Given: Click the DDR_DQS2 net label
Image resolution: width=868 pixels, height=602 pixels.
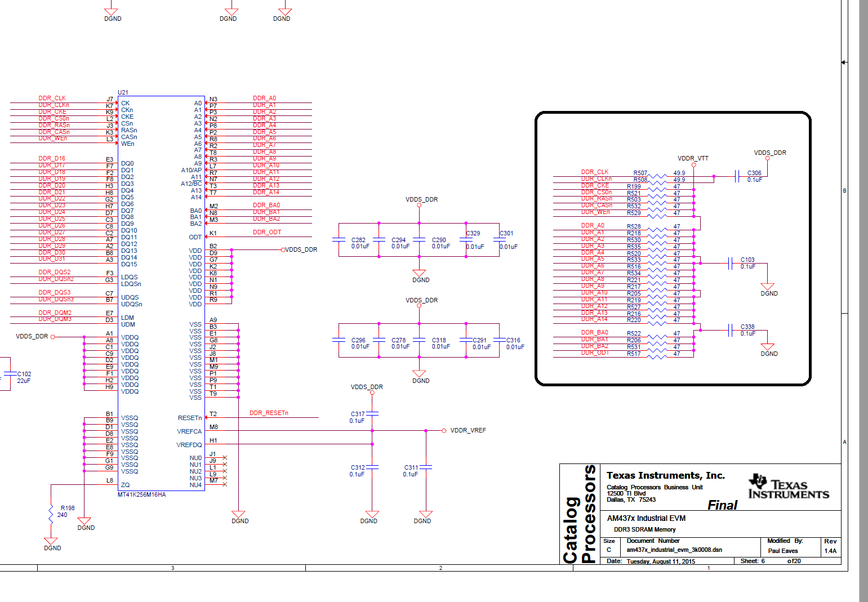Looking at the screenshot, I should click(55, 272).
